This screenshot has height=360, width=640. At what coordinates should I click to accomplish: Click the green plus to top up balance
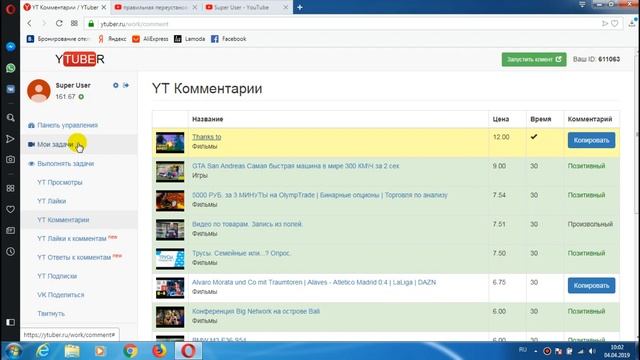[81, 97]
